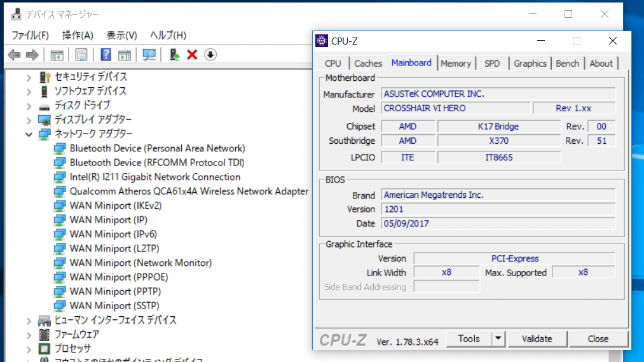Open the 操作(A) menu
This screenshot has height=362, width=644.
click(78, 36)
